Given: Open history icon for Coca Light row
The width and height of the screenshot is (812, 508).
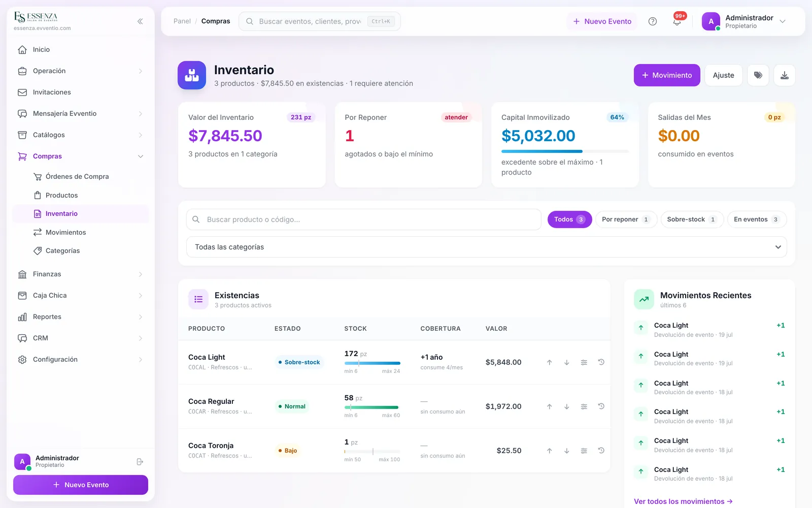Looking at the screenshot, I should (x=601, y=362).
